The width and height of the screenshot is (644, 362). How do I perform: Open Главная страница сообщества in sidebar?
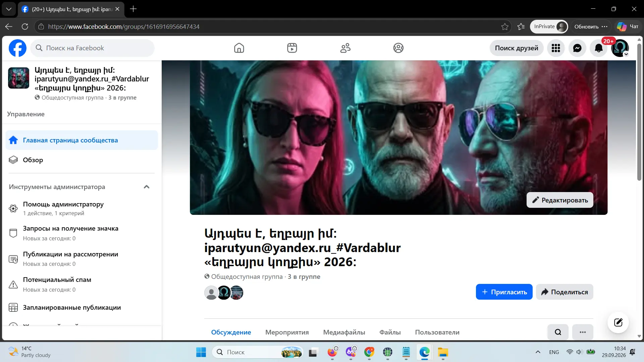pos(82,140)
